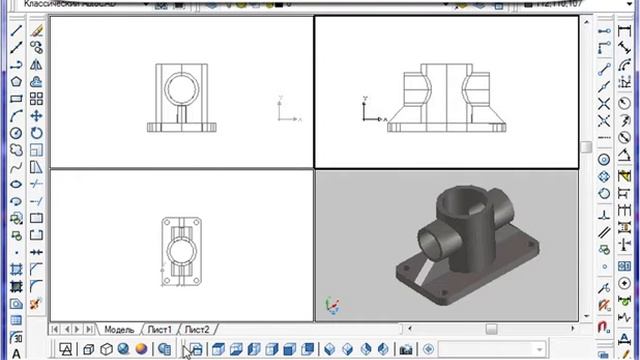
Task: Pick the Snap to Intersection icon
Action: tap(604, 104)
